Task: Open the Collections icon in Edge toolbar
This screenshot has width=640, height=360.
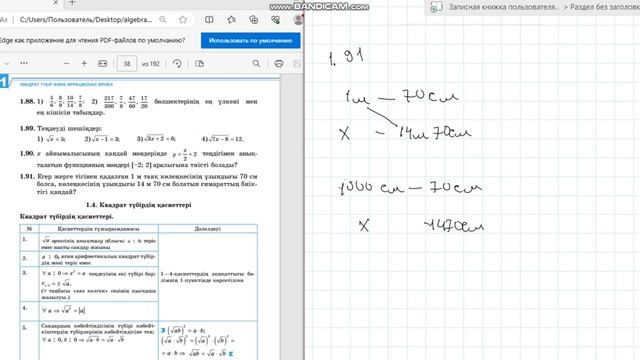Action: (x=253, y=20)
